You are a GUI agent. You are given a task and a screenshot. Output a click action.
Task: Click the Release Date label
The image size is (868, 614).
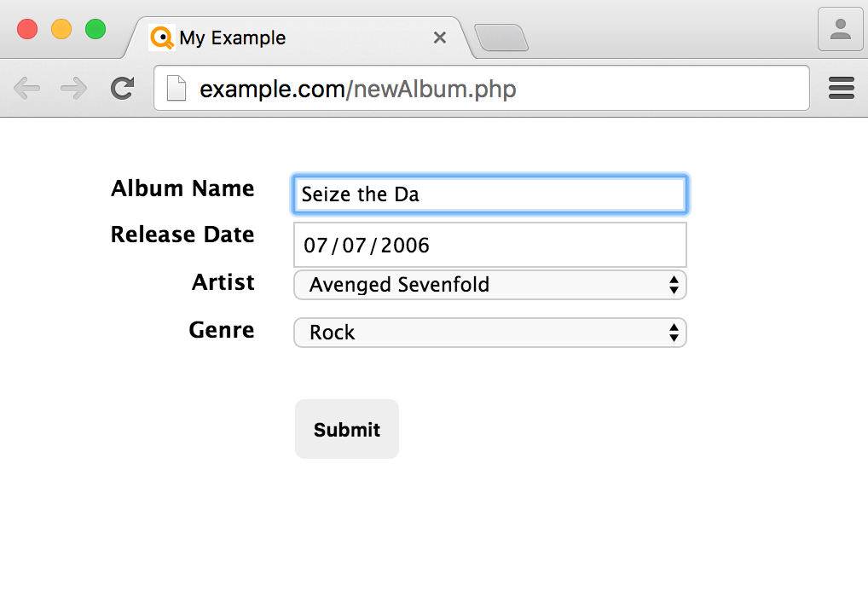(182, 235)
